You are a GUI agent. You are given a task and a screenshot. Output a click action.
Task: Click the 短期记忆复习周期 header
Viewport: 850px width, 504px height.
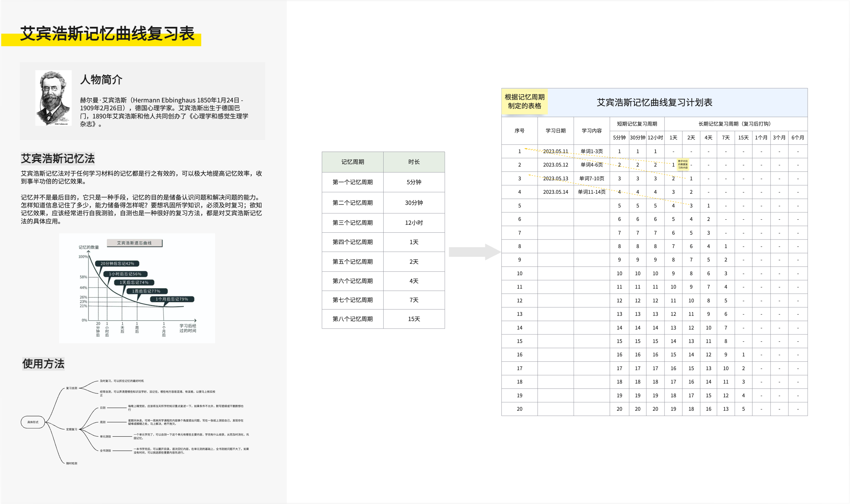pos(637,124)
